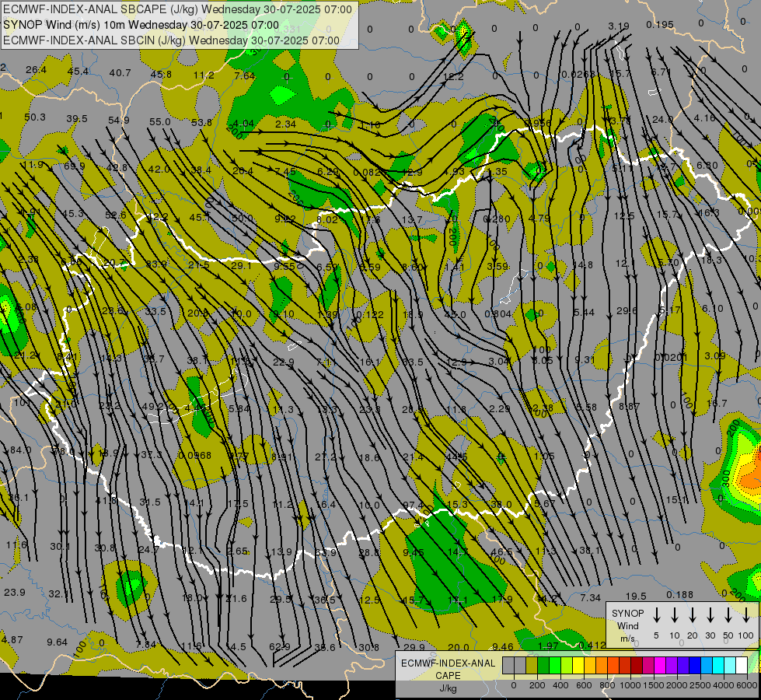Click the 0.188 grid value on map

pos(679,594)
